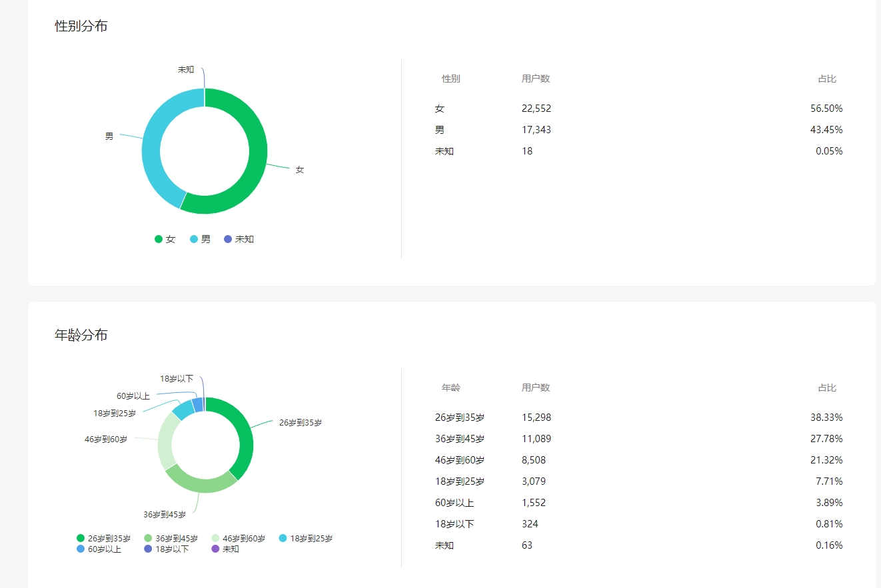Click the 36岁到45岁 row in age table
Image resolution: width=881 pixels, height=588 pixels.
point(638,439)
